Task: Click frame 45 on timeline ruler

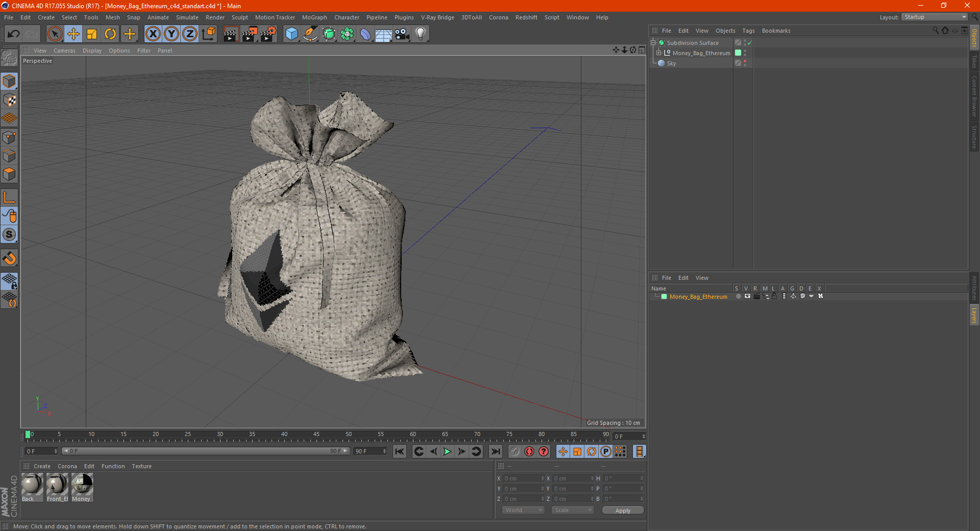Action: pyautogui.click(x=316, y=436)
